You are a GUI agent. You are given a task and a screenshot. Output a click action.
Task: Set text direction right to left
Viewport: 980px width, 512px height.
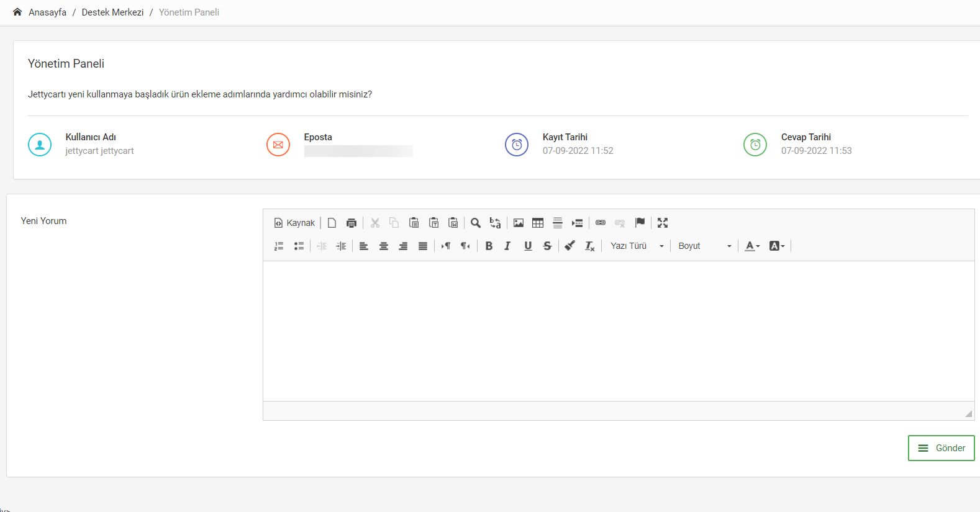[465, 246]
